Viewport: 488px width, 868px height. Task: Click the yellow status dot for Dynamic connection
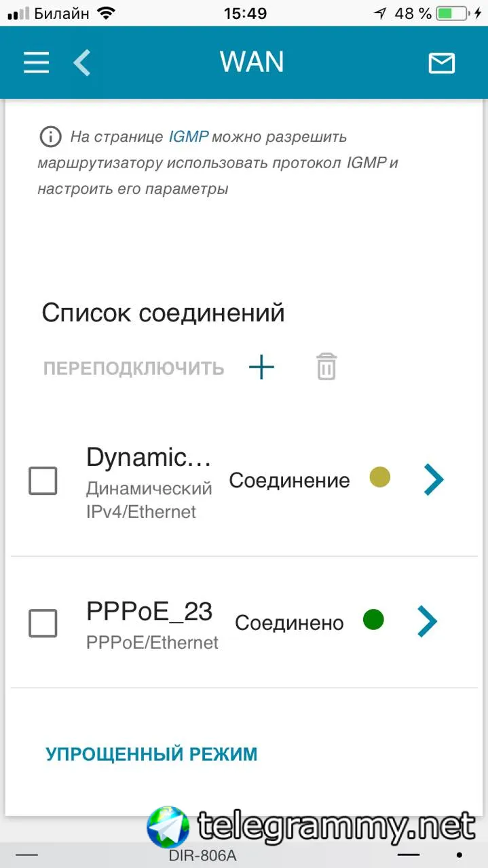tap(380, 477)
